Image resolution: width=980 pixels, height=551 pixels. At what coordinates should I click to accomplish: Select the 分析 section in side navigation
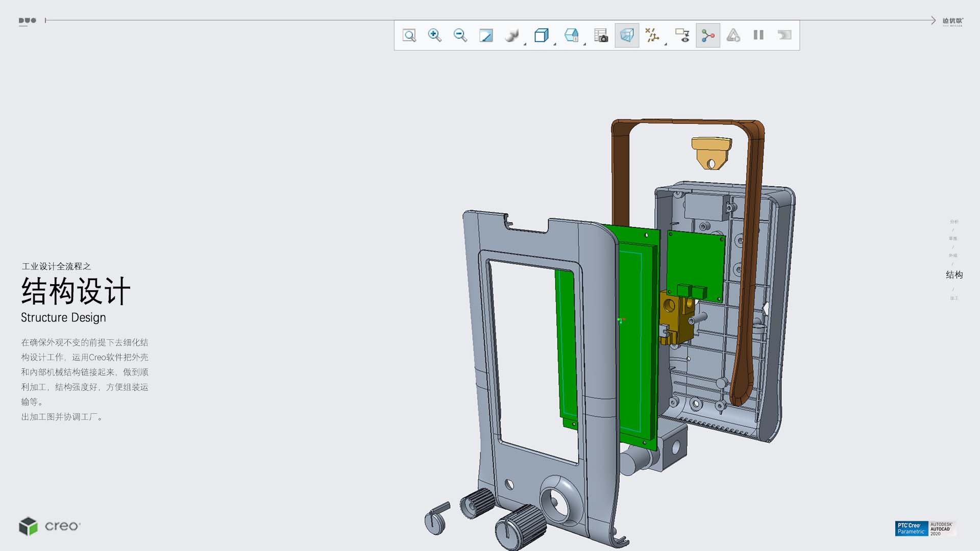[954, 222]
